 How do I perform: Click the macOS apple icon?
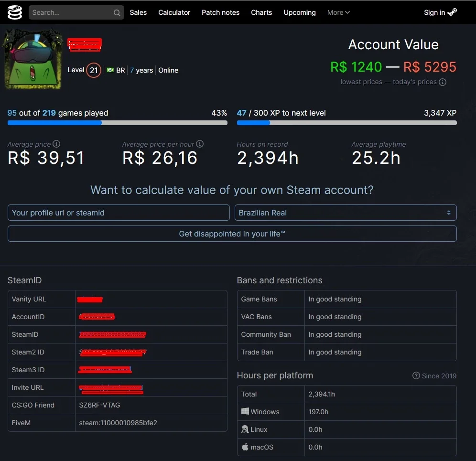[x=245, y=447]
